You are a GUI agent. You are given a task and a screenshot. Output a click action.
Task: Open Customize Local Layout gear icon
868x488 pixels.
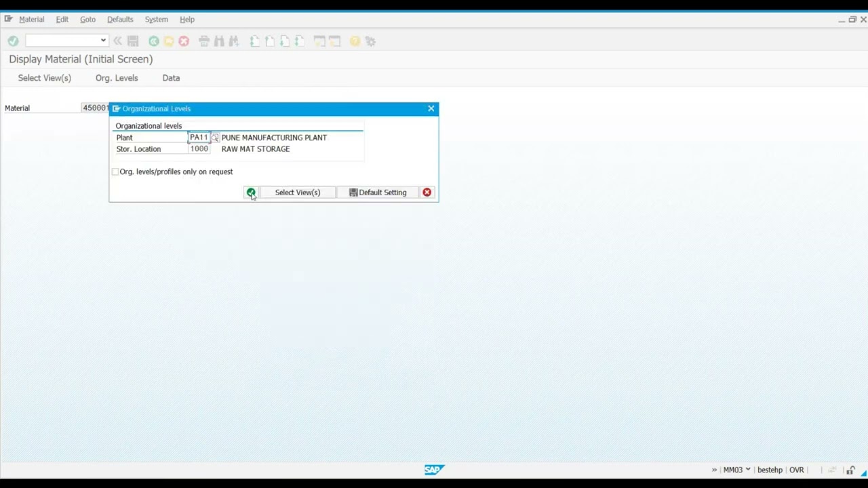[370, 41]
